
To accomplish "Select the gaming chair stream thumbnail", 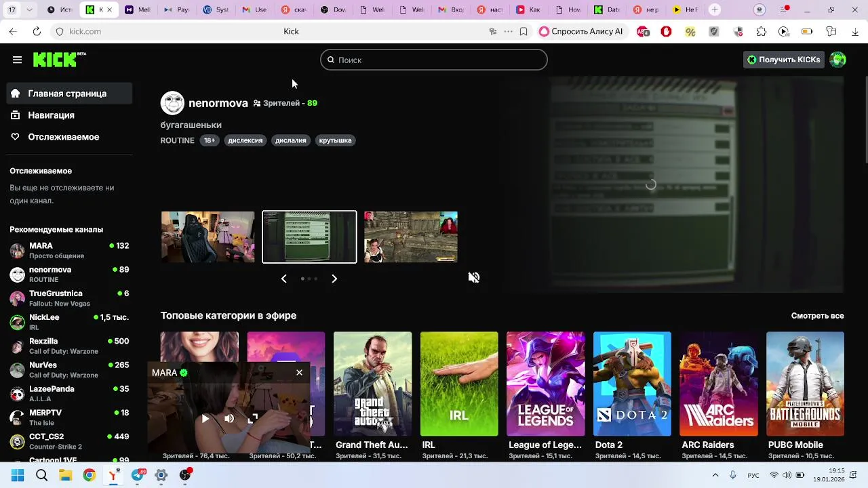I will click(x=208, y=237).
